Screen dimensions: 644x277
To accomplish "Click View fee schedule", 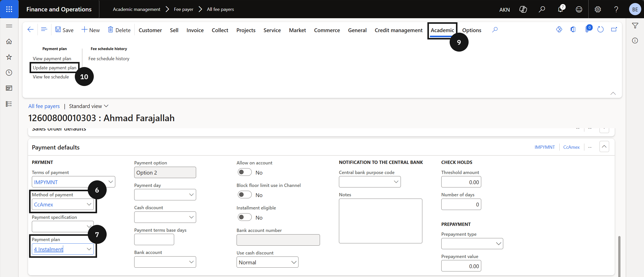I will click(51, 77).
